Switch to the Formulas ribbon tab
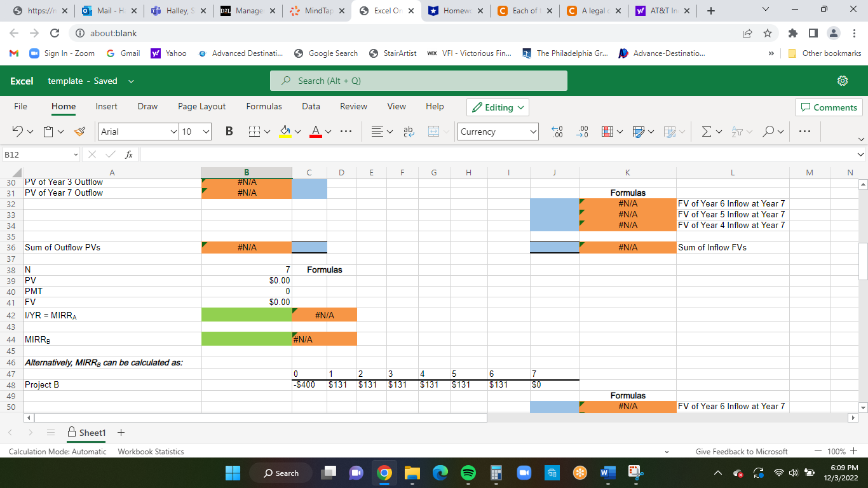 point(264,106)
